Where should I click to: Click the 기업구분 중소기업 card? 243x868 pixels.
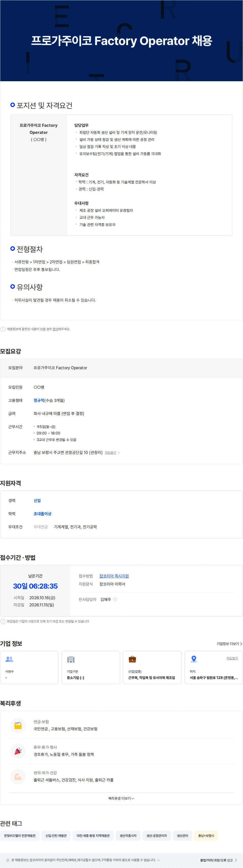[x=91, y=668]
